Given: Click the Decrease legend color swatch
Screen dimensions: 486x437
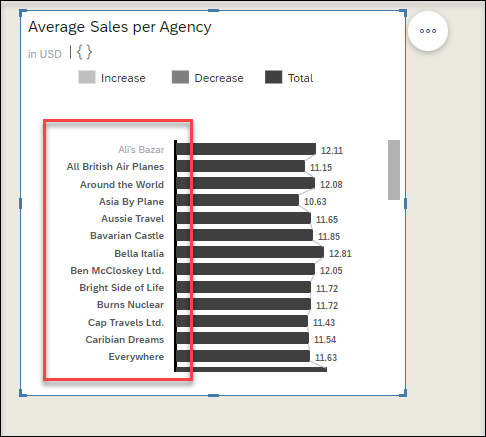Looking at the screenshot, I should (180, 77).
